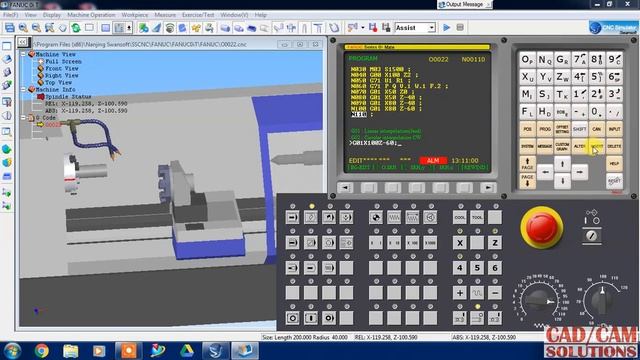Open the Exercise/Test menu
Screen dimensions: 640x360
(198, 15)
